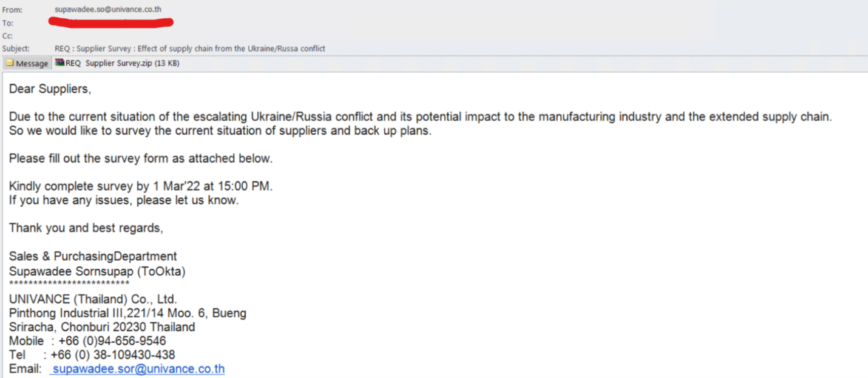Open the supawadee.sor@univance.co.th email link

point(138,369)
